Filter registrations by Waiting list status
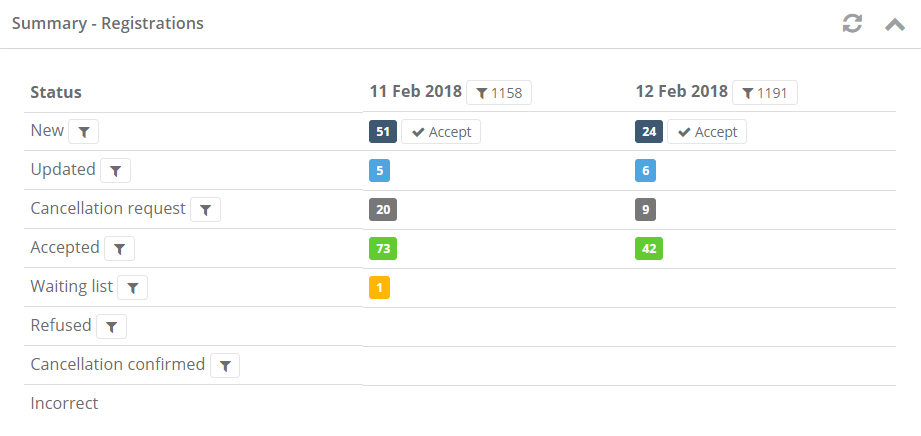The image size is (921, 436). pos(132,288)
